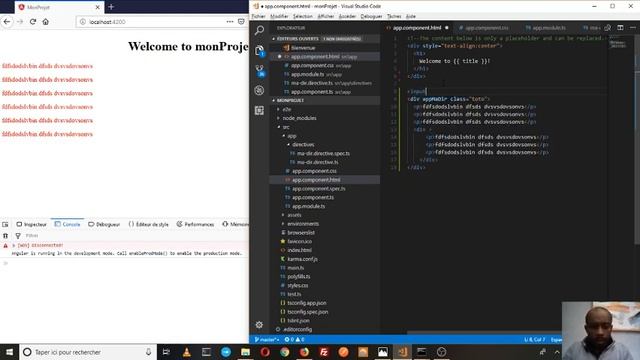Open app.component.spec.ts in file tree
The height and width of the screenshot is (360, 640).
click(x=318, y=189)
